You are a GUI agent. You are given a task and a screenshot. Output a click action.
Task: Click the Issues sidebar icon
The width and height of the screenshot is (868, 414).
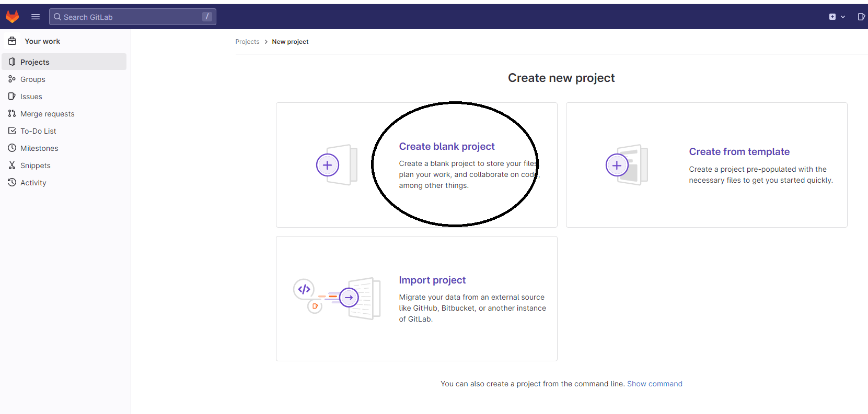tap(12, 96)
